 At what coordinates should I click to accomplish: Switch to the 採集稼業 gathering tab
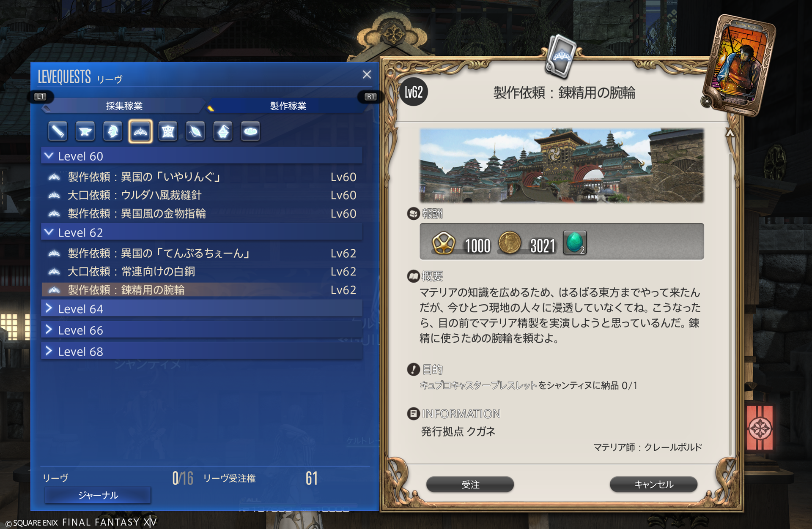pos(124,106)
